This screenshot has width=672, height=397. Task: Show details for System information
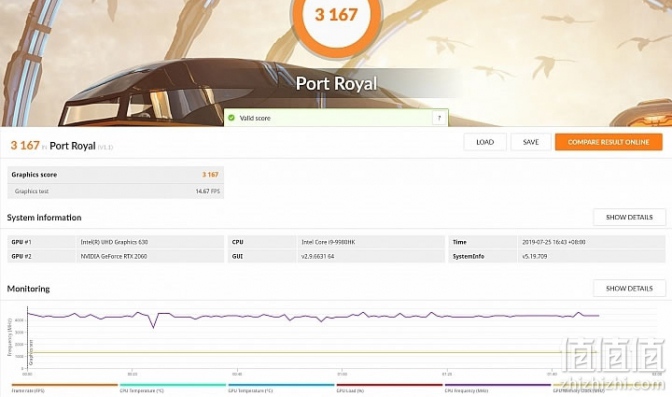click(629, 217)
